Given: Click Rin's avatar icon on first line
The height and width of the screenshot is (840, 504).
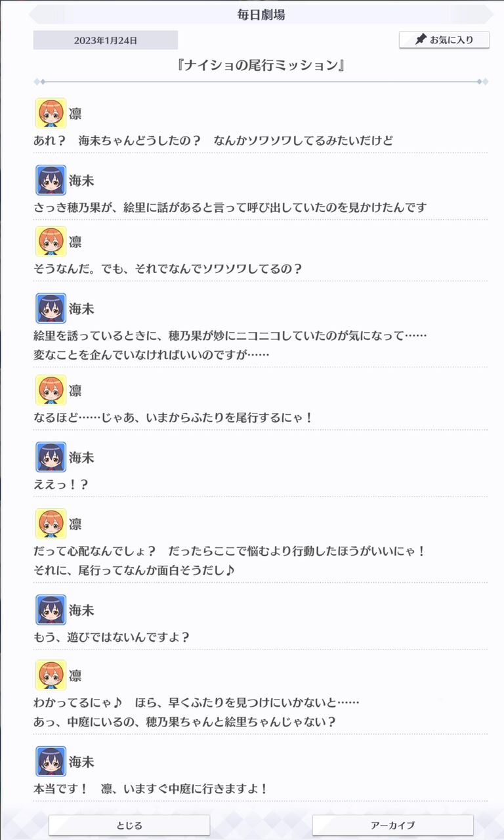Looking at the screenshot, I should 51,114.
